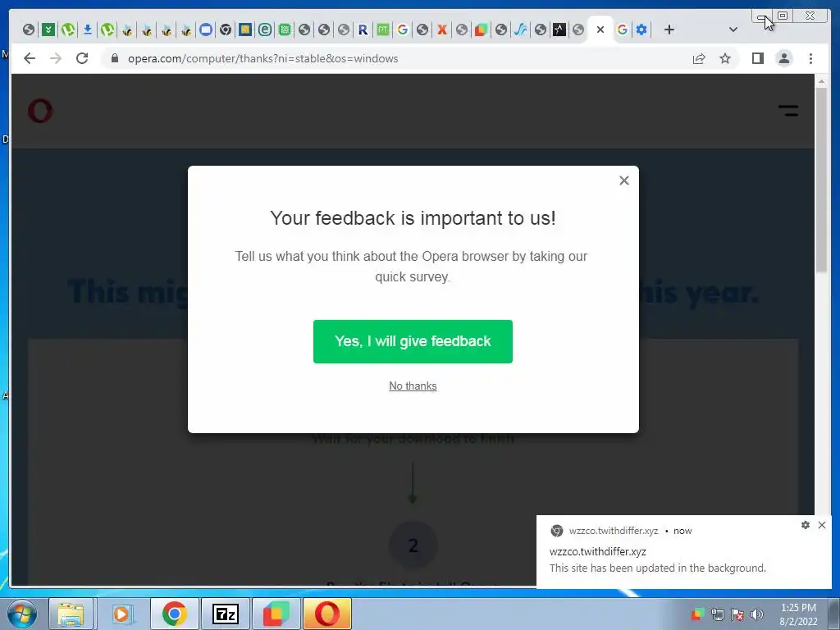Viewport: 840px width, 630px height.
Task: Switch to the Chrome logo tab
Action: (226, 30)
